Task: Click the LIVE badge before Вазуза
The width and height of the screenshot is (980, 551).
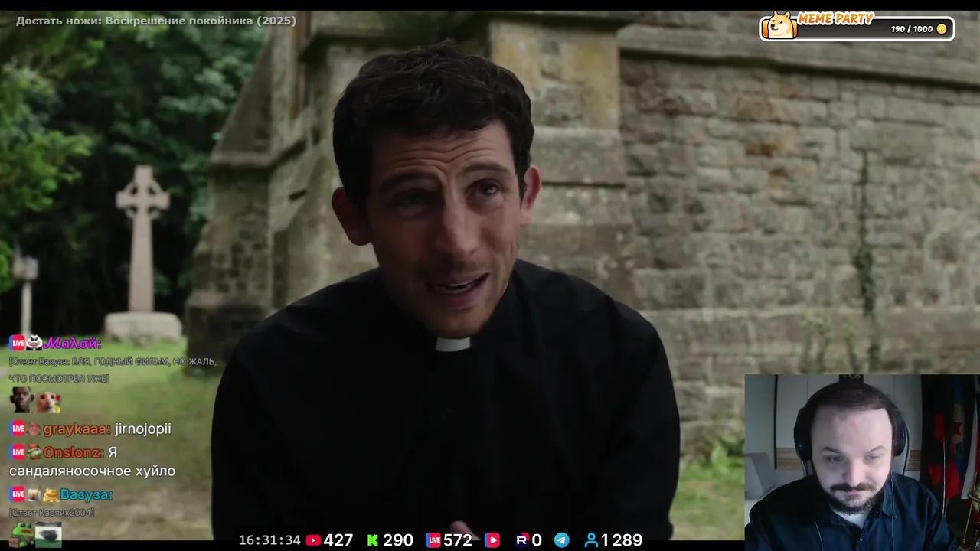Action: (18, 494)
